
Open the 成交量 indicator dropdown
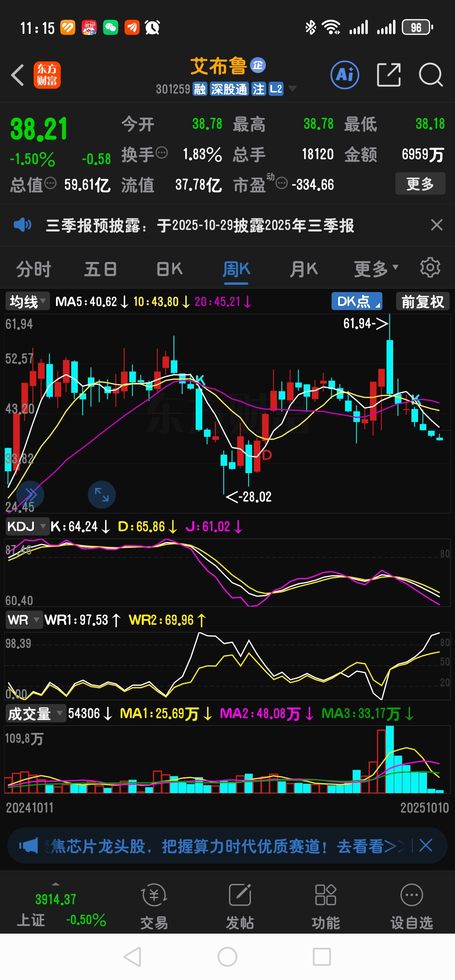click(35, 714)
